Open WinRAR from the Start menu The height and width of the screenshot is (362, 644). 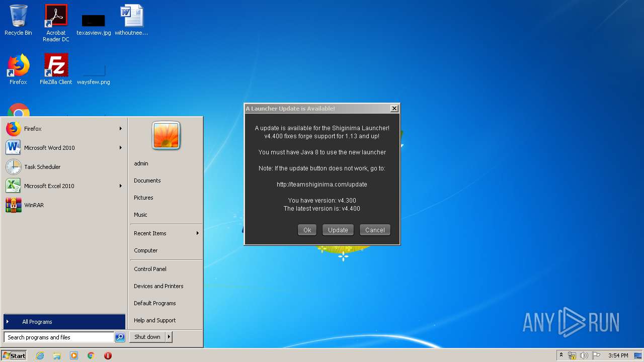(64, 205)
